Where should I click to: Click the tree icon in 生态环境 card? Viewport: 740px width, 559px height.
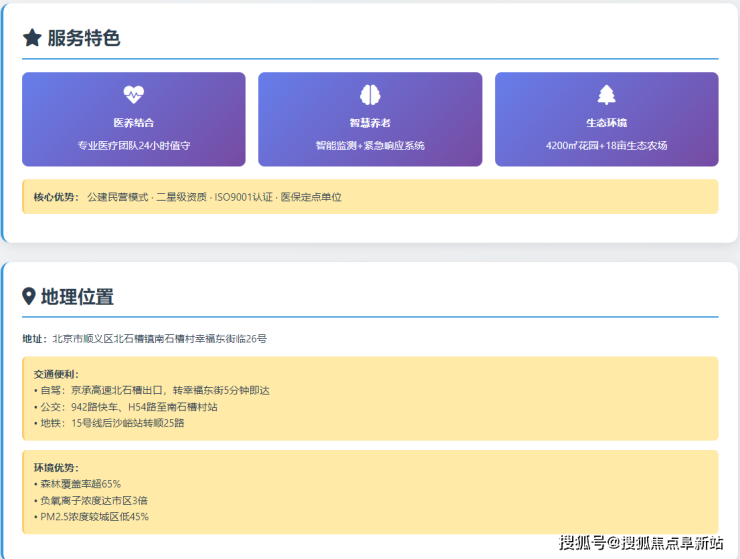[x=606, y=95]
